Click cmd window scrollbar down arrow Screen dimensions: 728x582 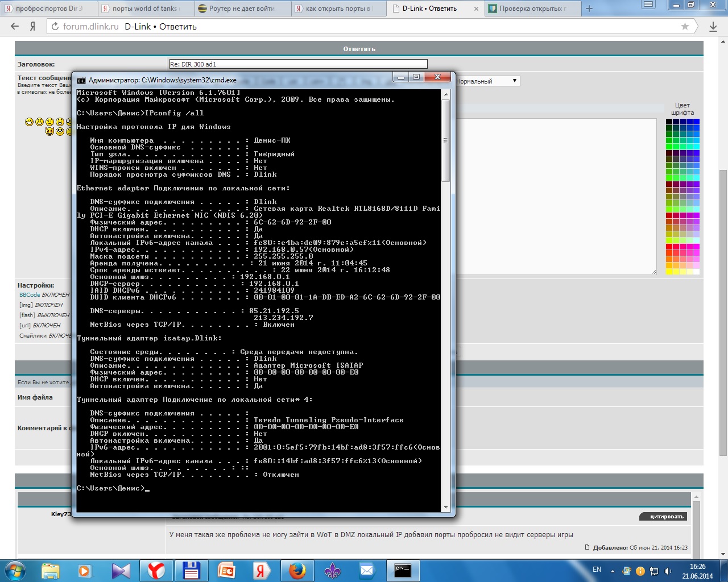(446, 507)
